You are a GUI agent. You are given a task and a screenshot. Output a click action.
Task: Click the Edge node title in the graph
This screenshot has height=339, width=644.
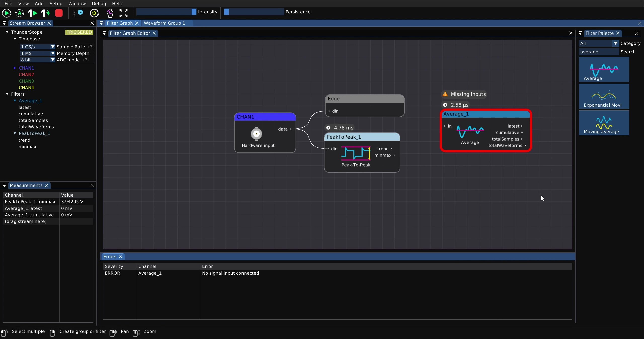click(x=334, y=99)
